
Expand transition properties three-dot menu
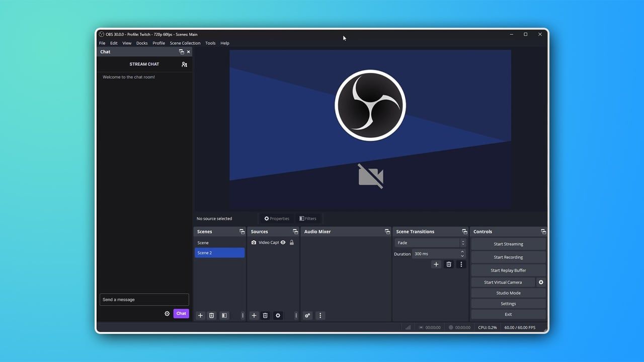pyautogui.click(x=461, y=264)
